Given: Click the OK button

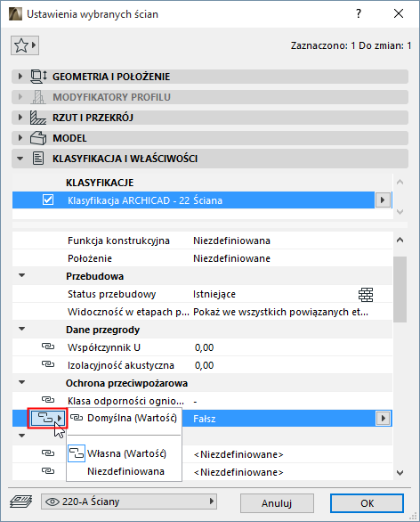Looking at the screenshot, I should (367, 503).
